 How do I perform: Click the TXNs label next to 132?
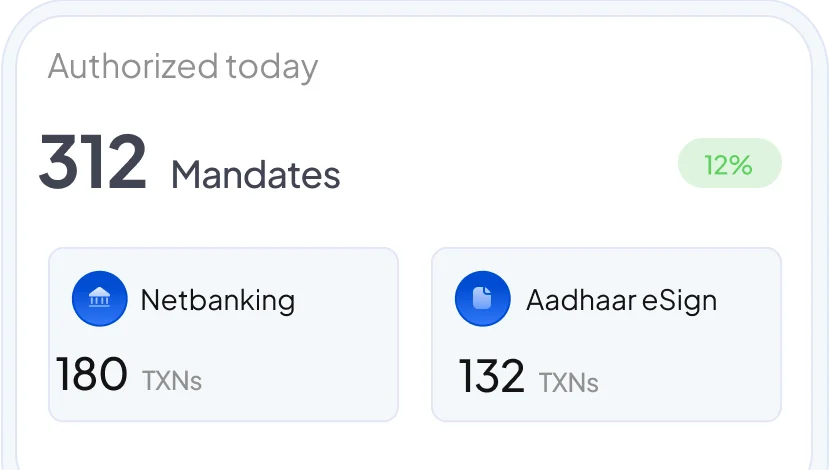click(x=569, y=382)
